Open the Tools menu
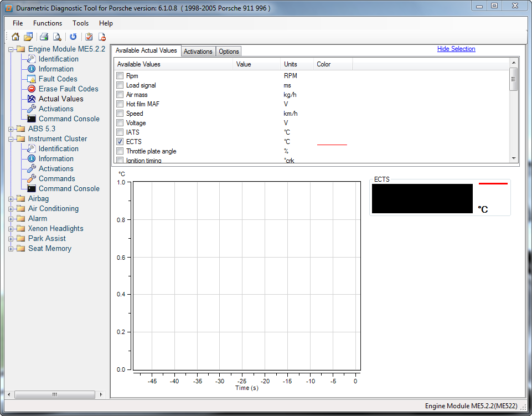 pos(80,23)
